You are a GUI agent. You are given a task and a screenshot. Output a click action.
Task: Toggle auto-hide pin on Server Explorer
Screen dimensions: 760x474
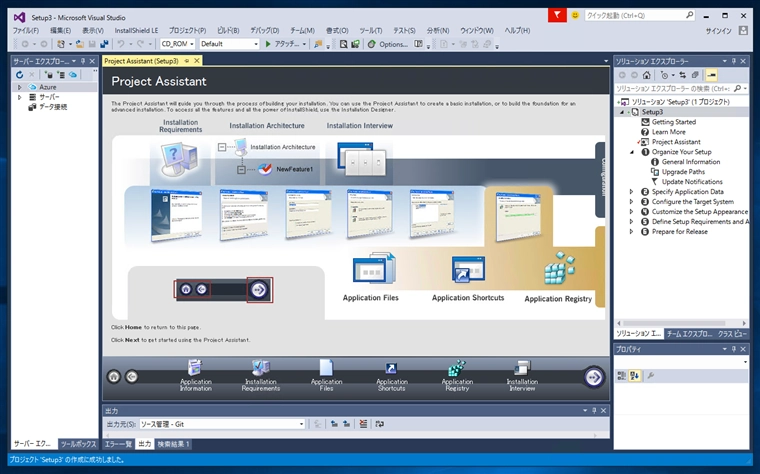click(x=83, y=62)
